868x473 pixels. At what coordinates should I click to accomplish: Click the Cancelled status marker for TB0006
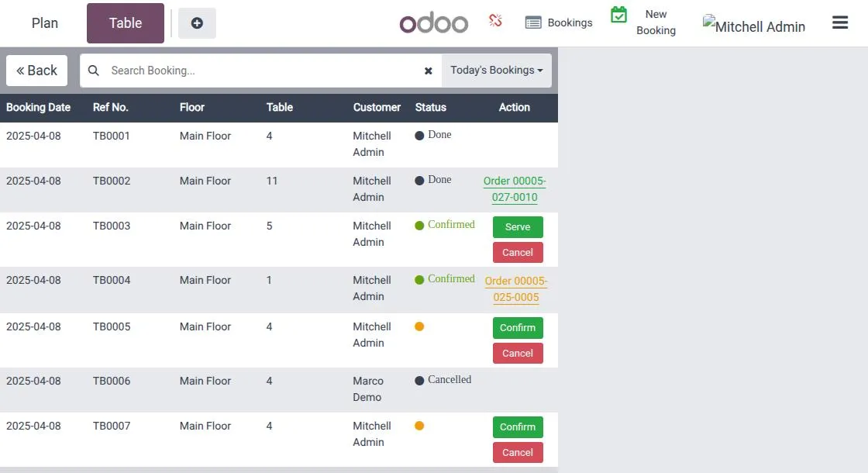418,379
